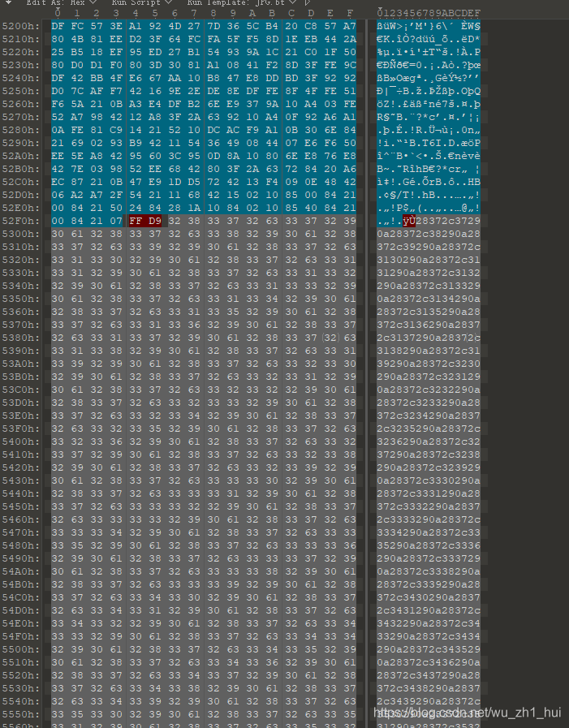Screen dimensions: 569x728
Task: Select byte 7E in row 52B0h
Action: click(77, 169)
